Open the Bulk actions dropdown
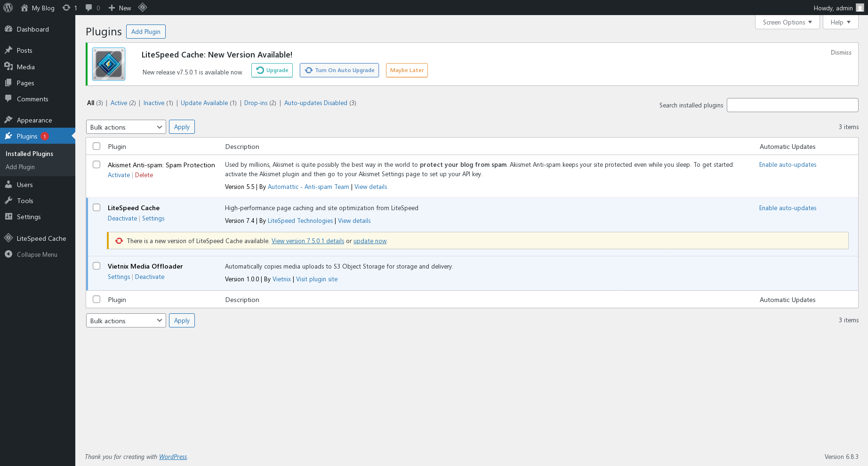The image size is (868, 466). pos(126,127)
